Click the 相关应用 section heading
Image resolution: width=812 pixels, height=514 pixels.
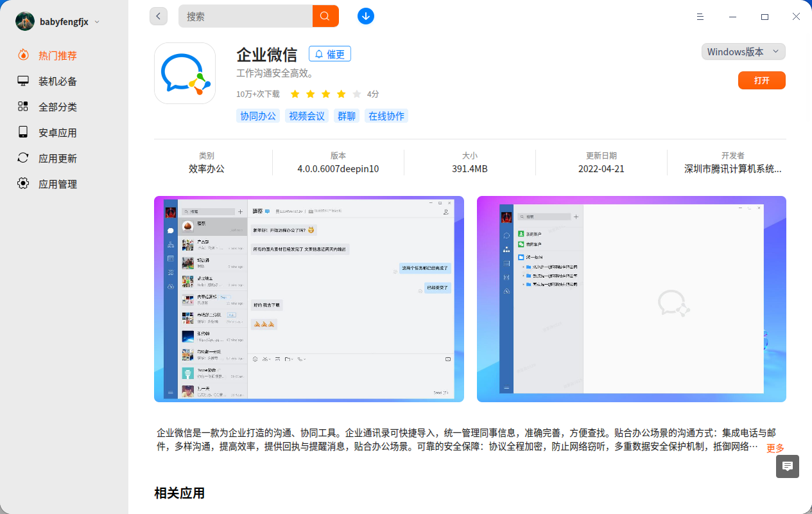click(x=180, y=493)
